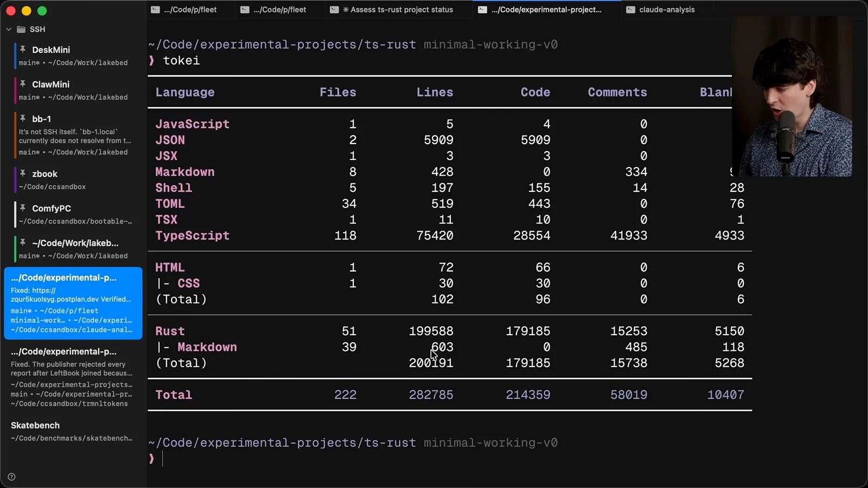Click the total lines value 282785

point(431,395)
